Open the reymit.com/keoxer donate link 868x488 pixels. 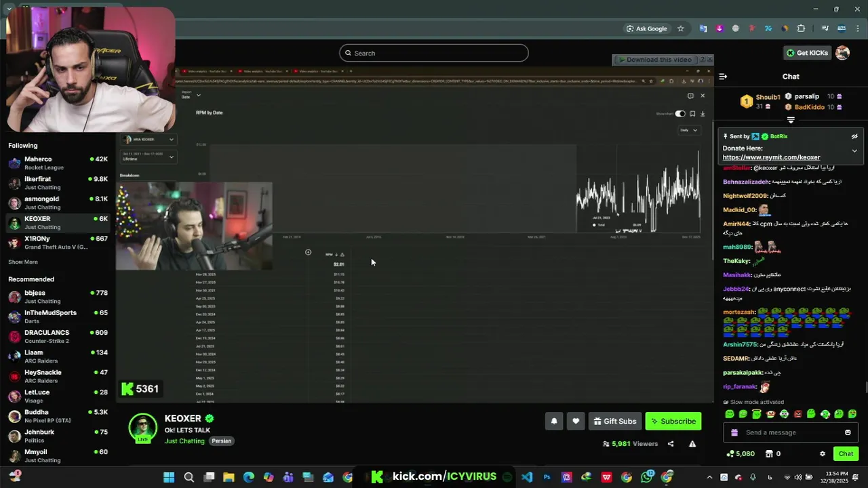click(771, 157)
